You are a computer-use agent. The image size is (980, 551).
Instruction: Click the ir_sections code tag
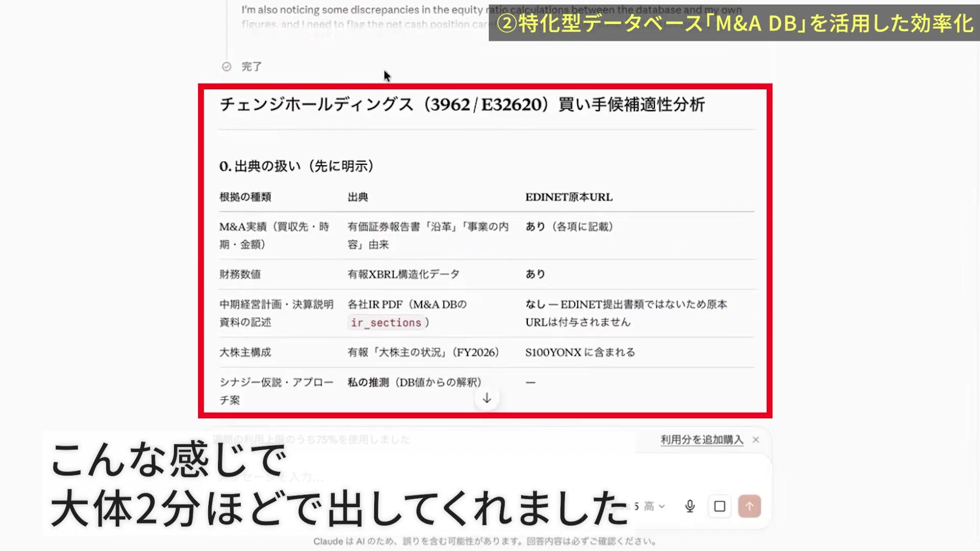pyautogui.click(x=386, y=322)
